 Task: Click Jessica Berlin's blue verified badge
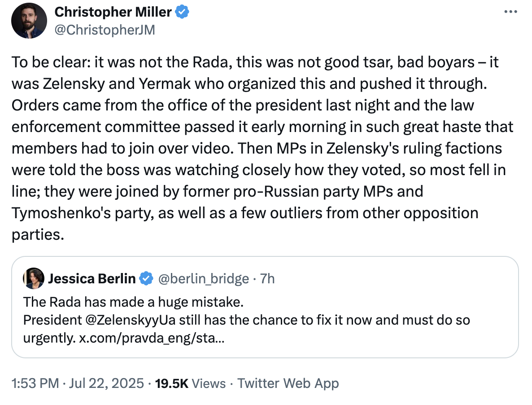click(146, 279)
